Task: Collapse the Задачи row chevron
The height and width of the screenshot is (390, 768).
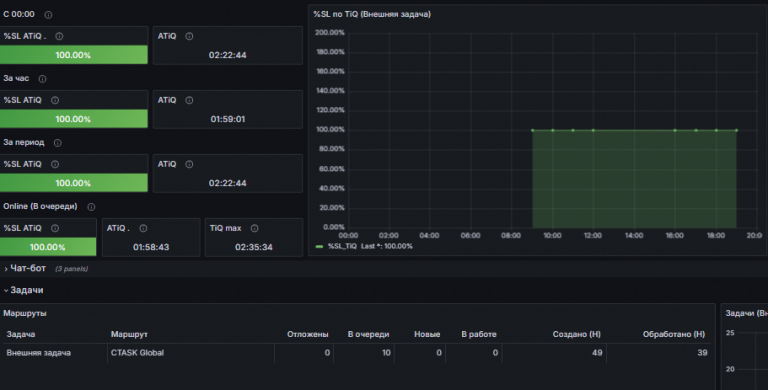Action: (6, 291)
